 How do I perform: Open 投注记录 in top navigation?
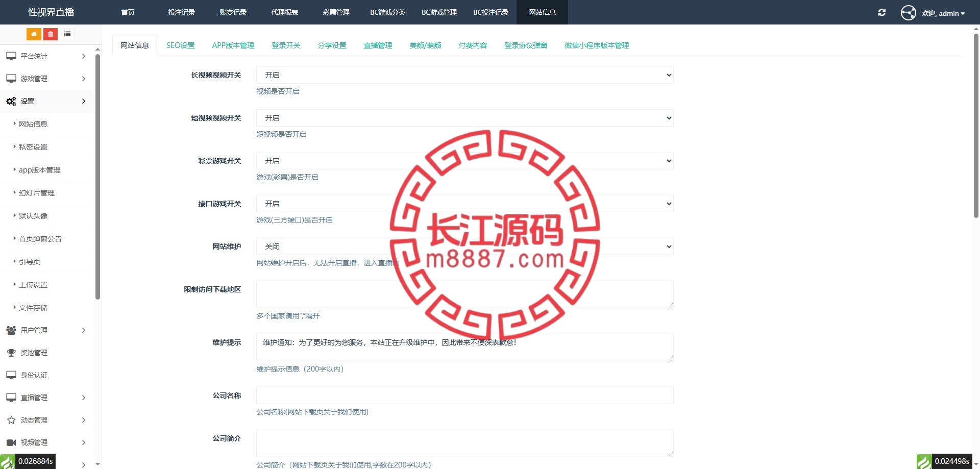pyautogui.click(x=181, y=12)
